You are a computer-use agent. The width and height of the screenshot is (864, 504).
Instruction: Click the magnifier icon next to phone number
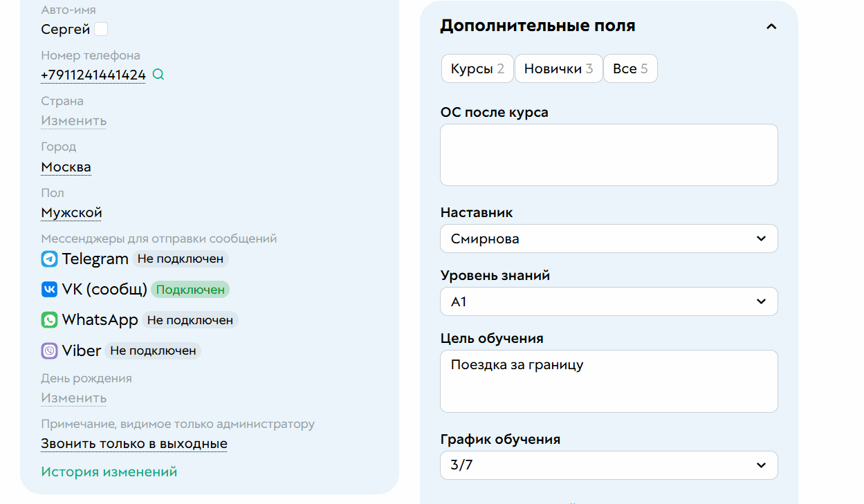[158, 74]
